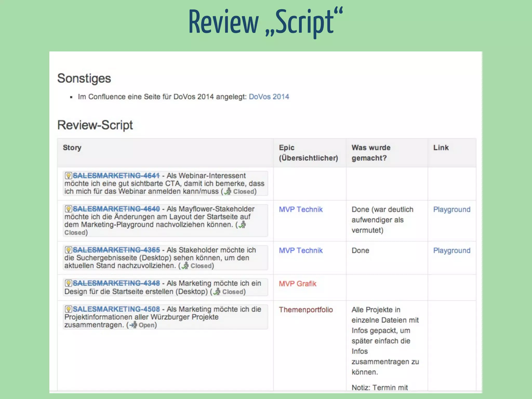Click the Closed status icon of SALESMARKETING-4640
Viewport: 532px width, 399px height.
pyautogui.click(x=242, y=225)
